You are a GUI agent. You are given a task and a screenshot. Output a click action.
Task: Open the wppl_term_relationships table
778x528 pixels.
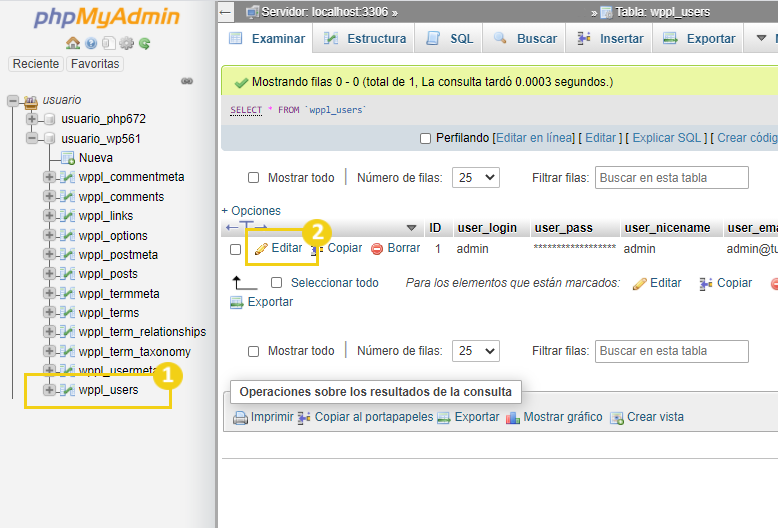click(142, 332)
